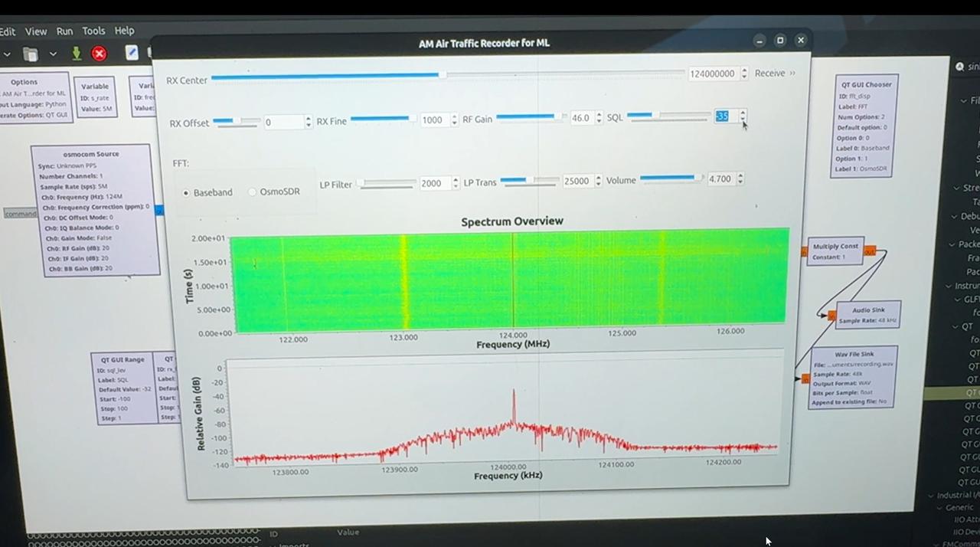Select the Baseband FFT radio button

[207, 192]
